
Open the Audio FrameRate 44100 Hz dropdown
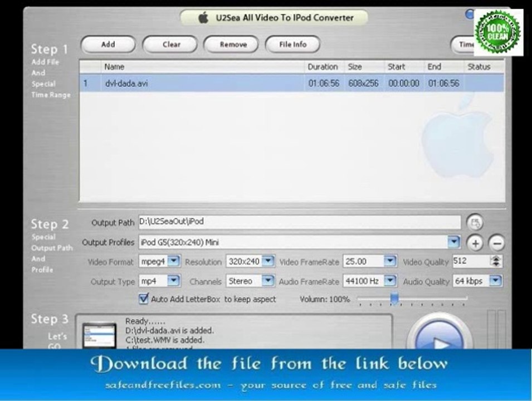pyautogui.click(x=390, y=281)
